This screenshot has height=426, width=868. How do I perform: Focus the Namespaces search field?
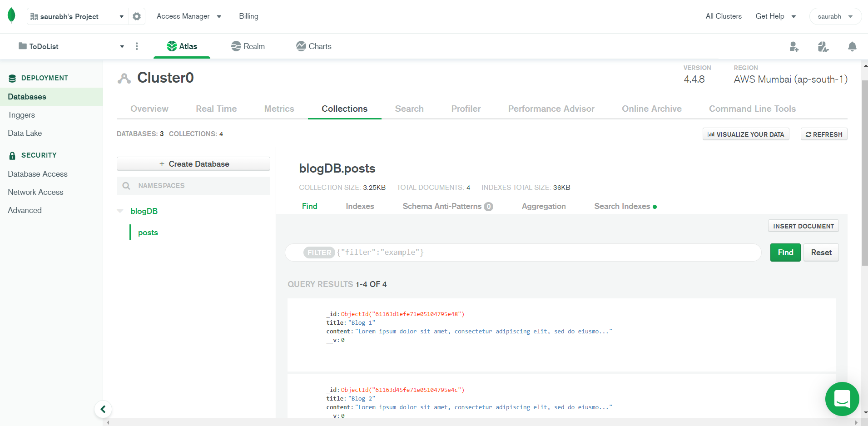(x=193, y=186)
